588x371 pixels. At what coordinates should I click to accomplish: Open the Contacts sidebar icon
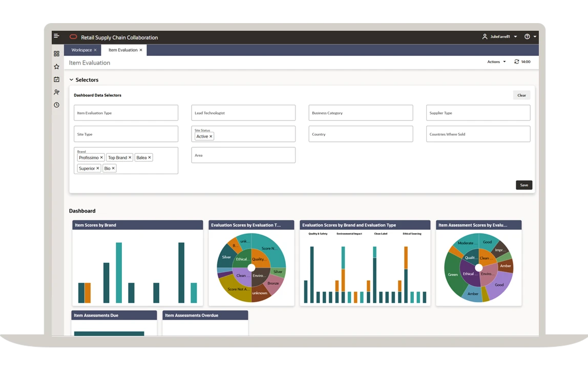(x=56, y=92)
